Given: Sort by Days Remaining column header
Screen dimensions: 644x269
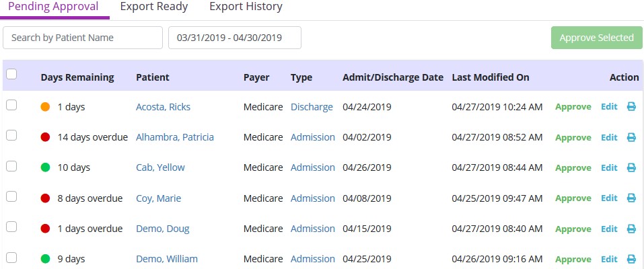Looking at the screenshot, I should pos(77,77).
